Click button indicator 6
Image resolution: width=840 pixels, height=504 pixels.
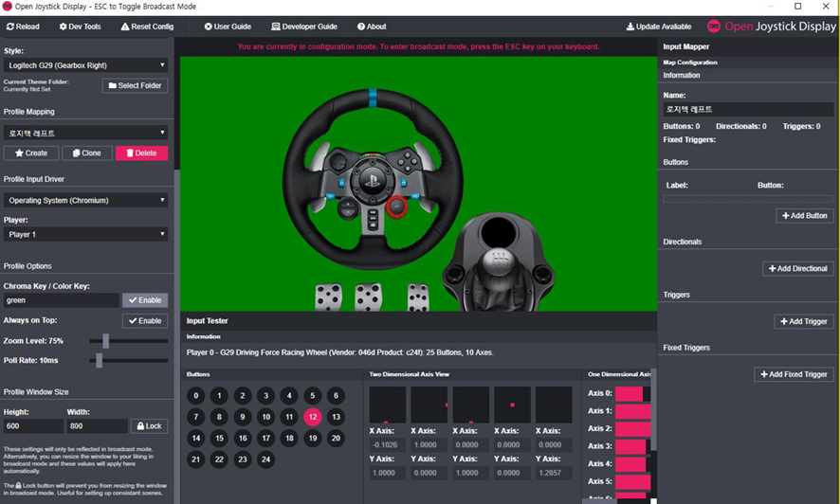tap(336, 396)
